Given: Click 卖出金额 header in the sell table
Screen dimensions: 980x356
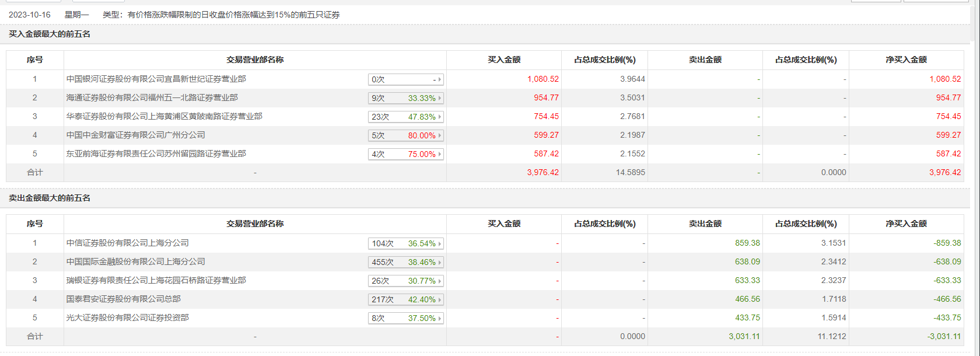Looking at the screenshot, I should 705,224.
